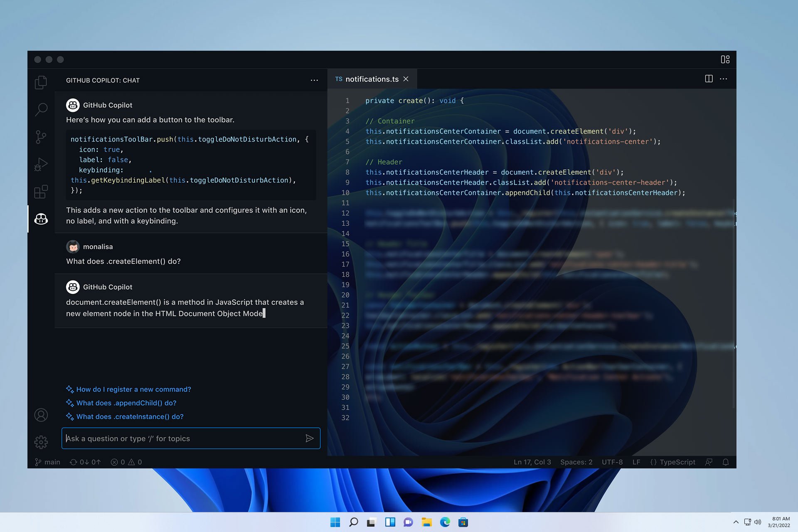Toggle the split editor layout button
Viewport: 798px width, 532px height.
pos(709,79)
